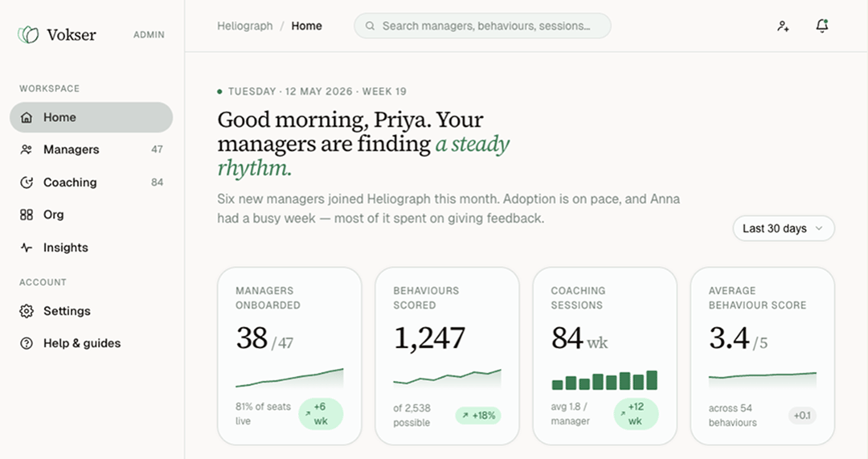Focus the search managers, behaviours, sessions field
Image resolution: width=868 pixels, height=459 pixels.
pyautogui.click(x=482, y=26)
